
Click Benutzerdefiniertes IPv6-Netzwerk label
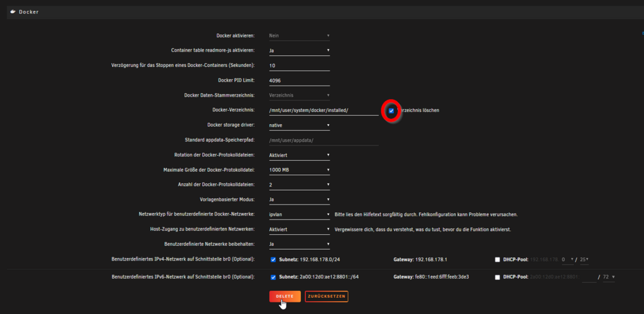(183, 277)
